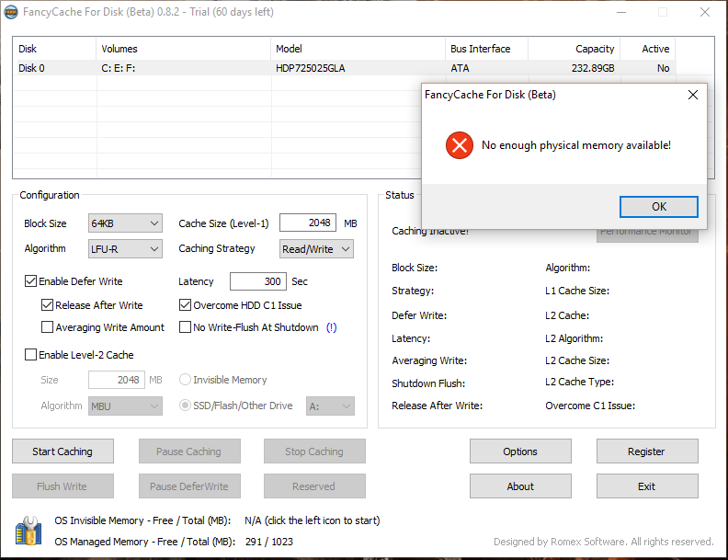Confirm the error dialog with OK

(x=658, y=207)
